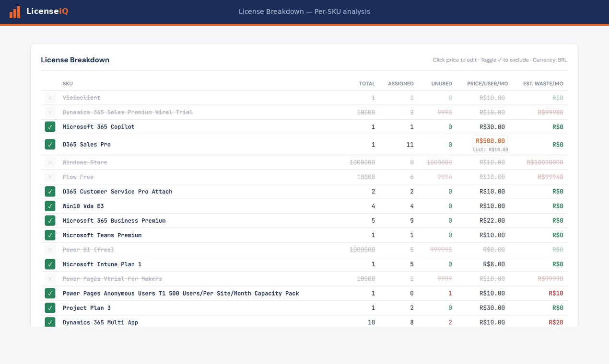Edit Microsoft Teams Premium price R$10.00

click(x=492, y=235)
